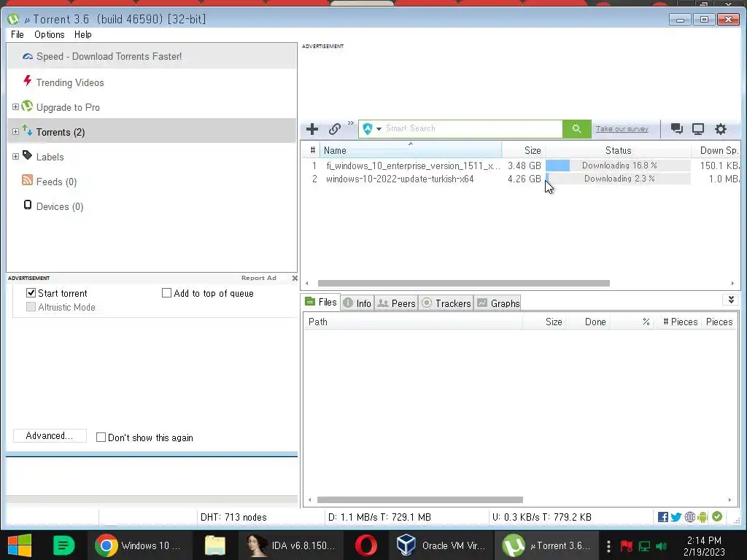Close the advertisement with the X icon

tap(295, 278)
